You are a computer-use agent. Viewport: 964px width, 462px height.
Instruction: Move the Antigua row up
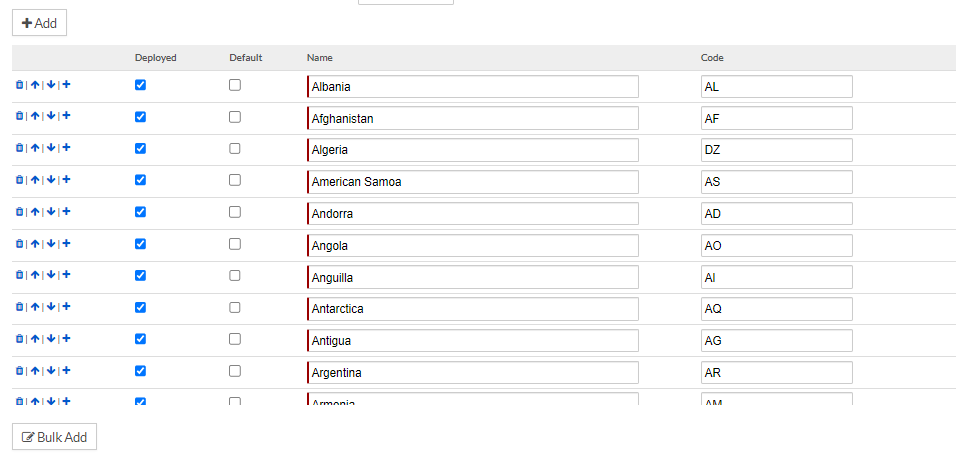click(35, 339)
